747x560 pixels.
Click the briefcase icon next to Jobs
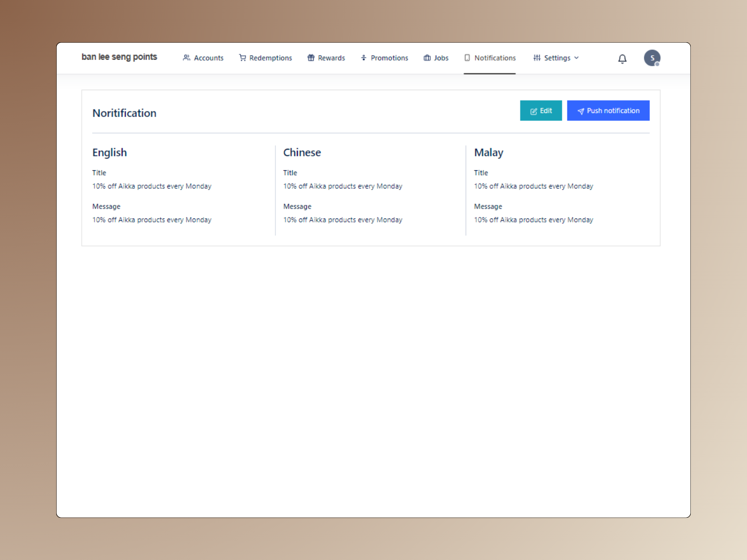427,58
